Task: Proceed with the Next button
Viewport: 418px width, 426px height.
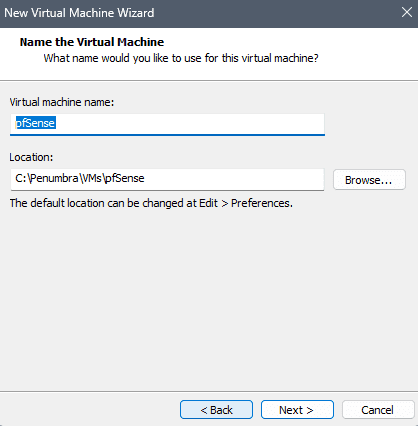Action: pyautogui.click(x=297, y=410)
